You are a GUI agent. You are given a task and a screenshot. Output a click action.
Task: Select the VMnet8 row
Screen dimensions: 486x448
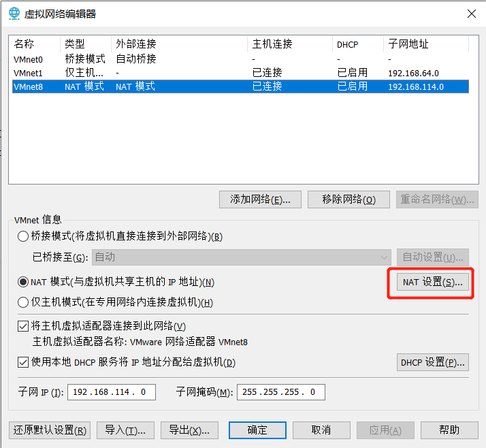(x=240, y=86)
